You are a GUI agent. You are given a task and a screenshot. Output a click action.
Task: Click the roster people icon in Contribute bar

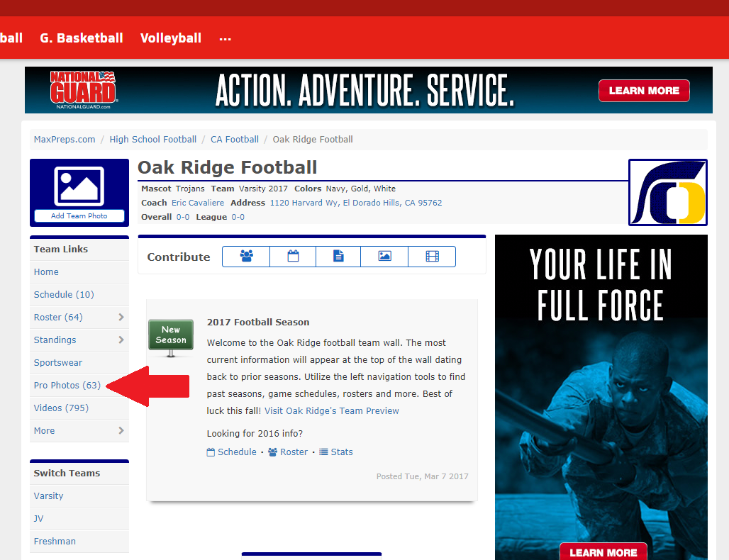click(x=246, y=257)
